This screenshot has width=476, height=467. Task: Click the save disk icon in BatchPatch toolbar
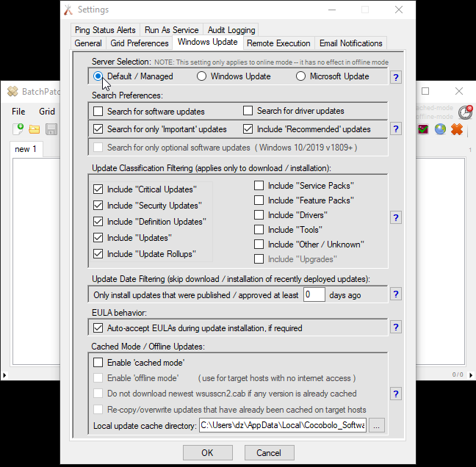(51, 129)
